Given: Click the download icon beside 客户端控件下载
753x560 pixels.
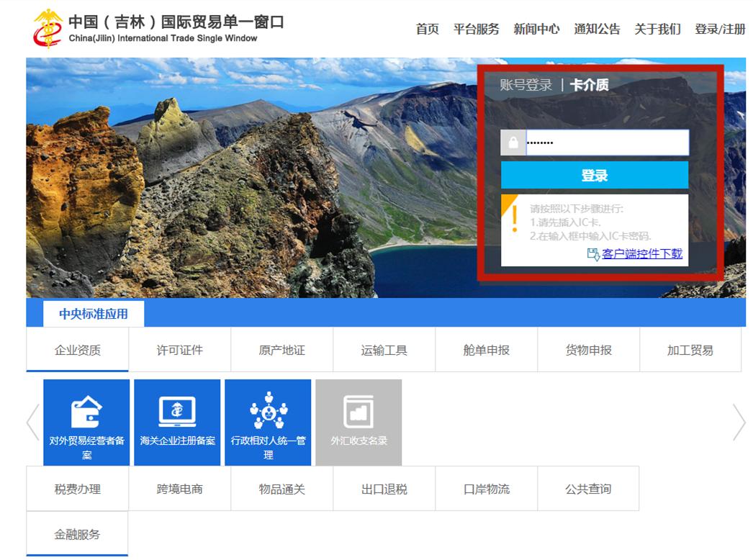Looking at the screenshot, I should click(592, 254).
